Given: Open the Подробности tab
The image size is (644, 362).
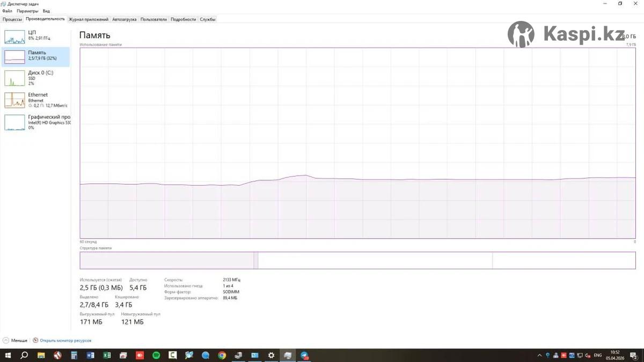Looking at the screenshot, I should [x=183, y=19].
